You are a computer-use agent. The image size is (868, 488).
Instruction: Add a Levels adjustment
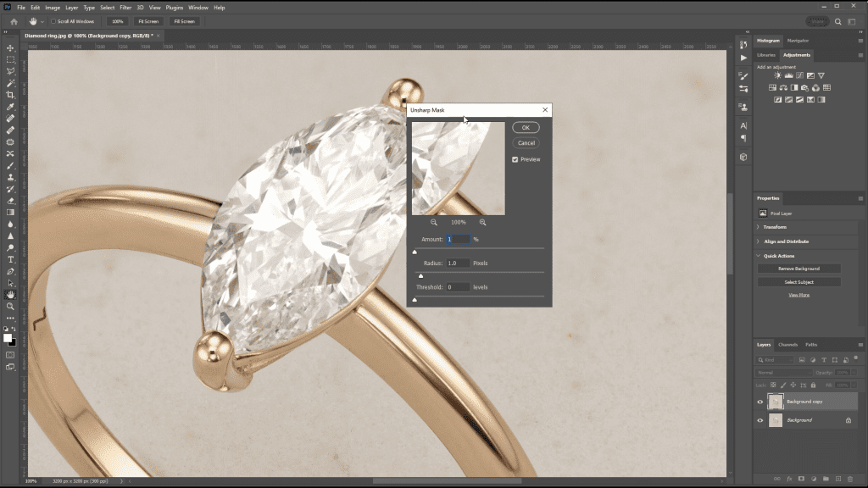789,75
